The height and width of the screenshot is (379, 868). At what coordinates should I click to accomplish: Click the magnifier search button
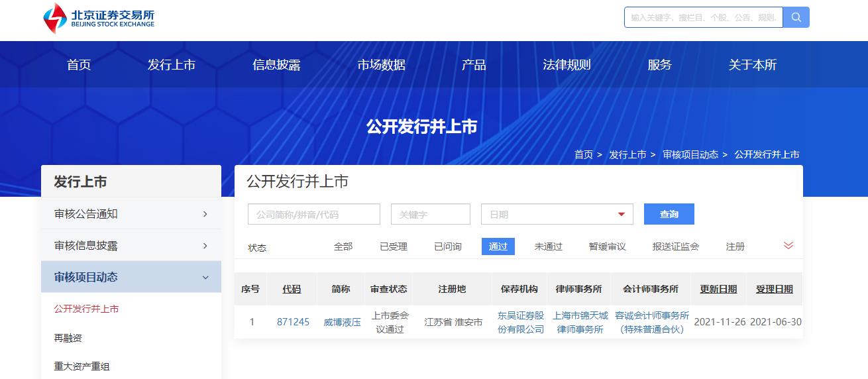click(796, 17)
